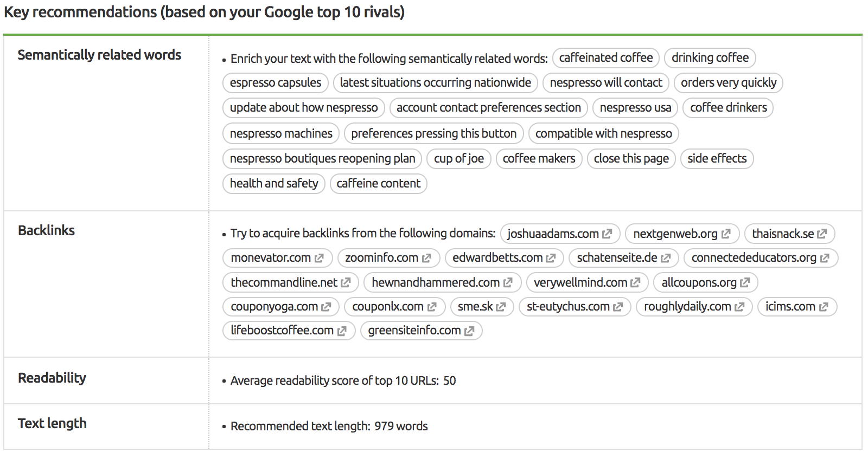Image resolution: width=868 pixels, height=452 pixels.
Task: Open the edwardbetts.com backlink domain
Action: 497,257
